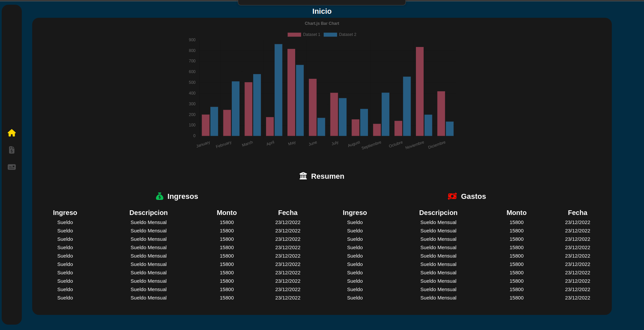Click the Dataset 2 legend marker

(x=330, y=34)
